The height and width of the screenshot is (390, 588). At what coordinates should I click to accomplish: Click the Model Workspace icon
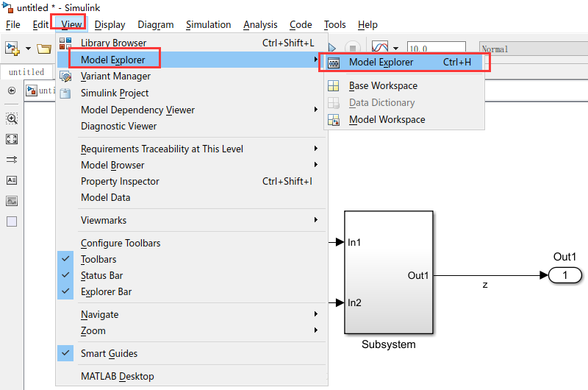pyautogui.click(x=334, y=120)
